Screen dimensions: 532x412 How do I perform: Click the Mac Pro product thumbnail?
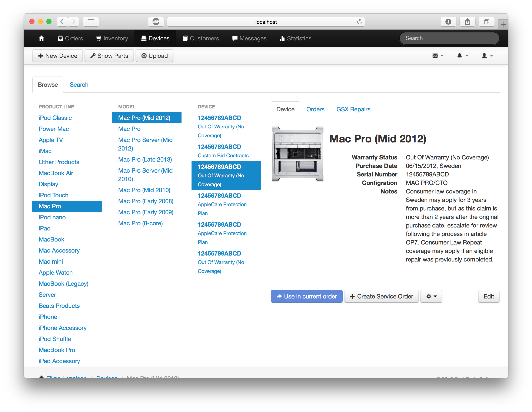(x=298, y=154)
